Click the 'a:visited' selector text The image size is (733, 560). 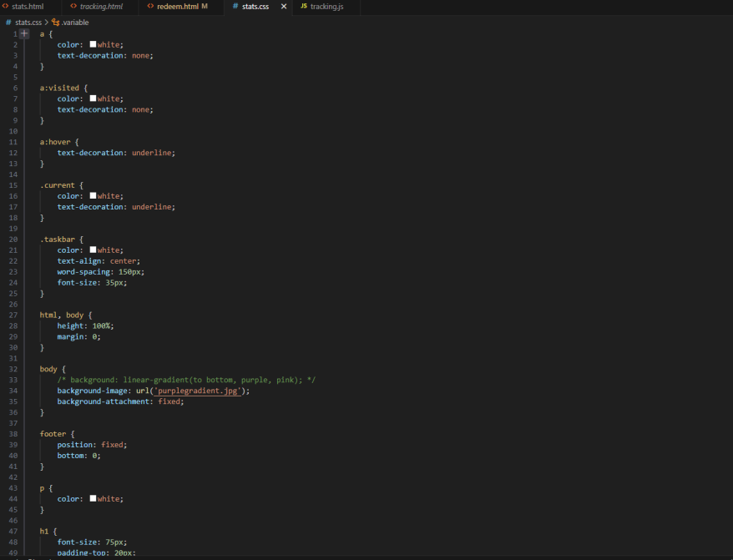coord(59,88)
